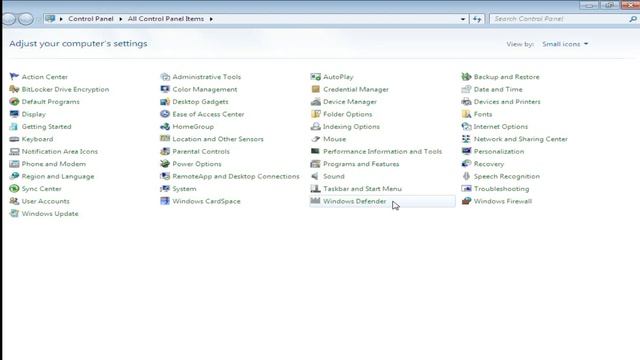Screen dimensions: 640x360
Task: Open the System icon
Action: point(165,189)
